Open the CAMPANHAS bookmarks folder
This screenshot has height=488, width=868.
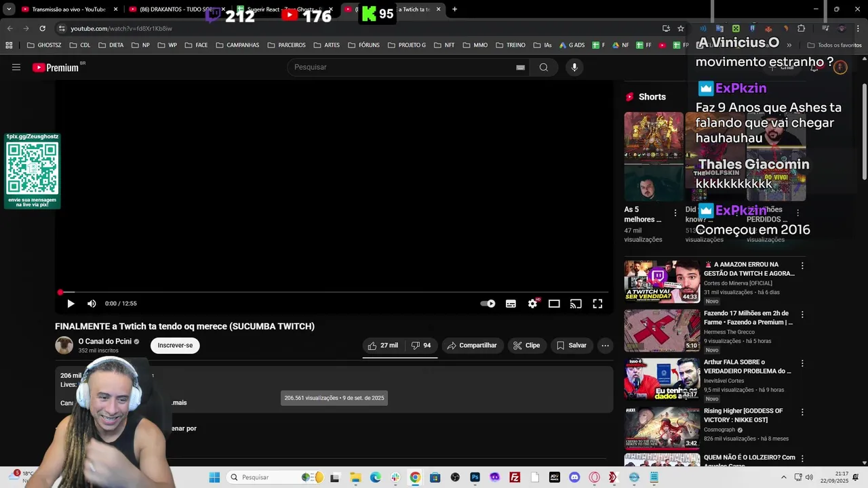click(x=237, y=45)
